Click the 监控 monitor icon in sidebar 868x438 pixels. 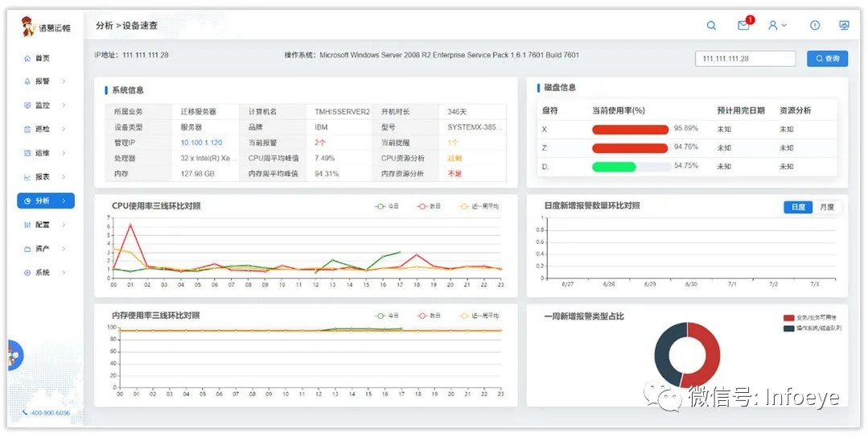27,105
